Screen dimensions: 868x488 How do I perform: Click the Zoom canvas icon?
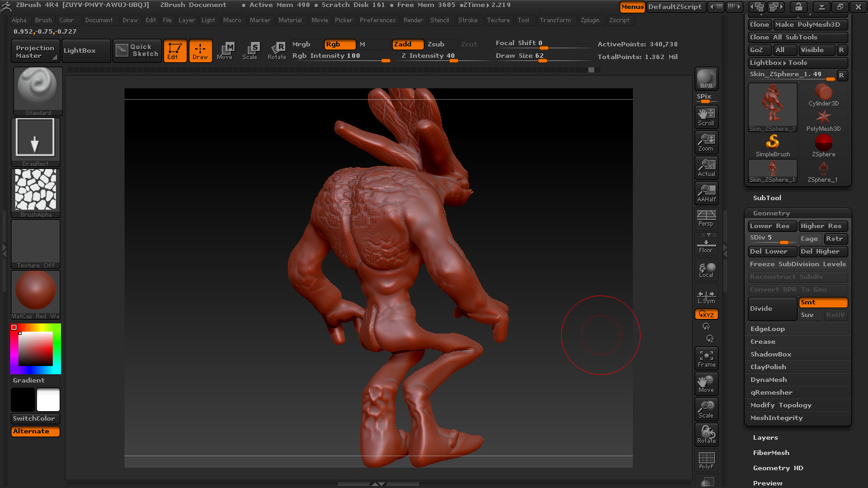coord(706,142)
